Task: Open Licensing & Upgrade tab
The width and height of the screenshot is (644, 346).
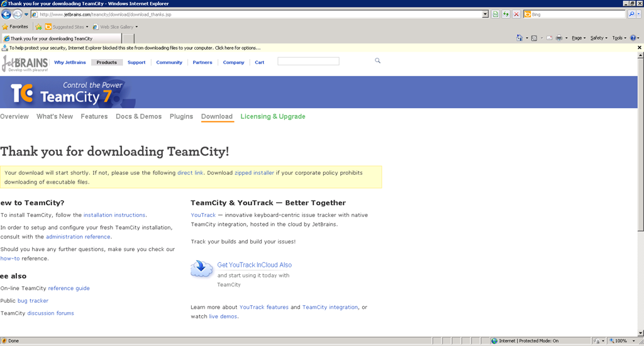Action: (273, 116)
